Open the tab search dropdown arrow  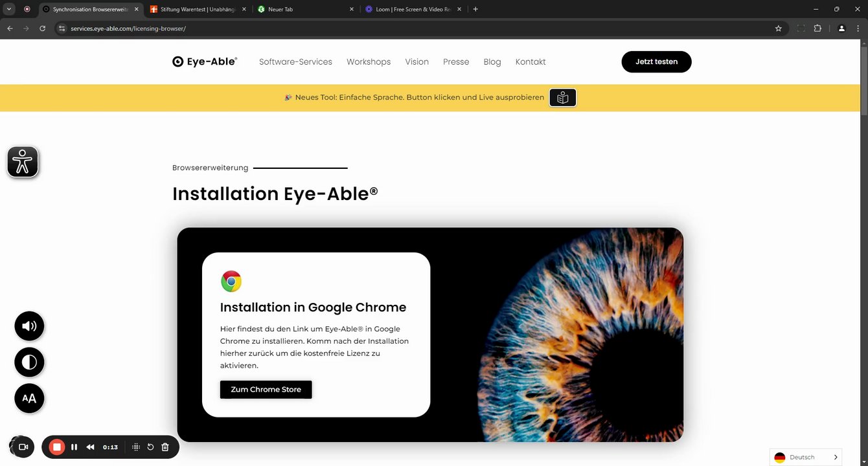pos(9,10)
